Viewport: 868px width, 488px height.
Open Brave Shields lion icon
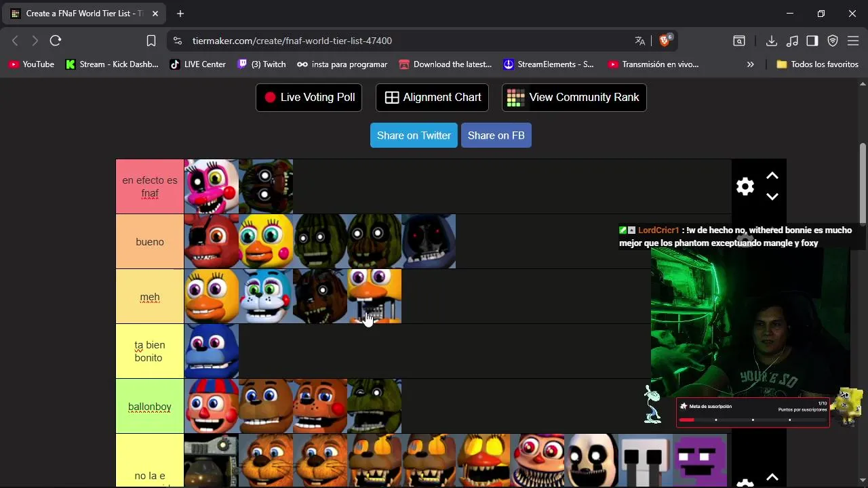point(665,41)
